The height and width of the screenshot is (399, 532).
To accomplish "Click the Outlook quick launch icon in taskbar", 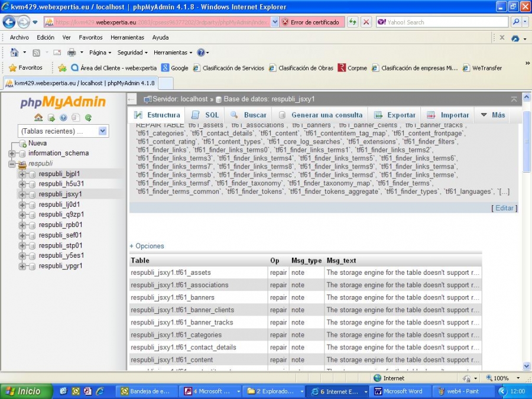I will click(75, 391).
